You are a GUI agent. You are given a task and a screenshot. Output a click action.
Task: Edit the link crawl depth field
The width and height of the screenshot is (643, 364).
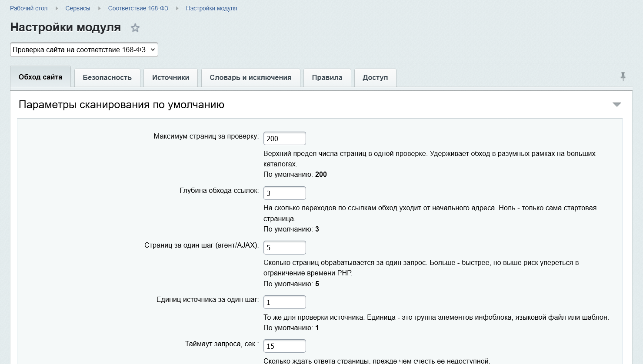pyautogui.click(x=285, y=193)
